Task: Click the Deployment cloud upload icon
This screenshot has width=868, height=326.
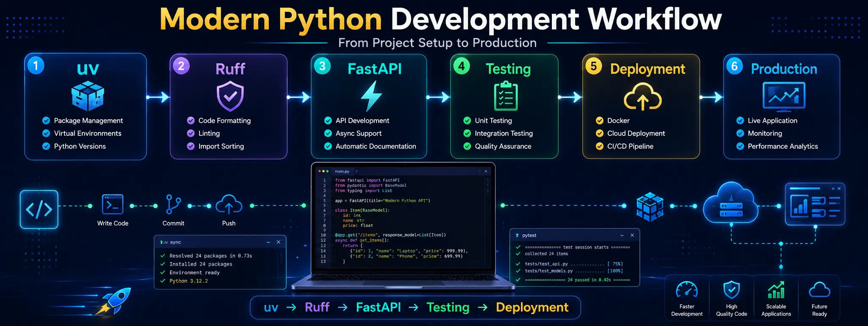Action: tap(643, 96)
